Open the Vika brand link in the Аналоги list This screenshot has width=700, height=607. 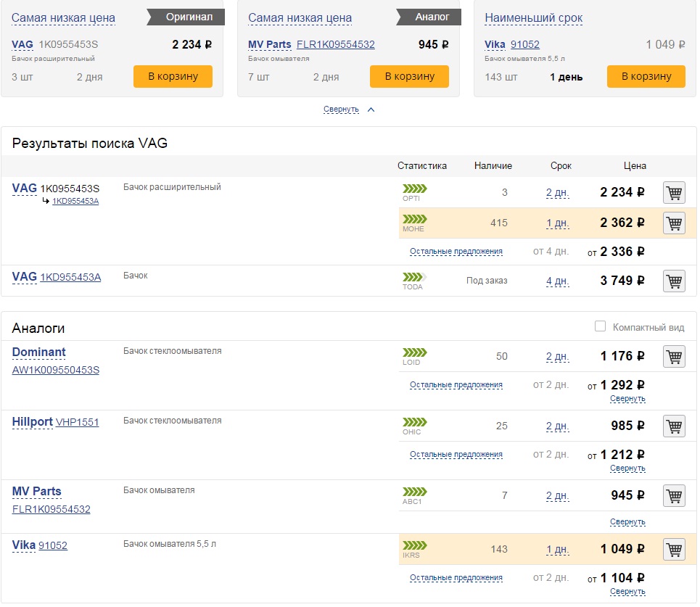tap(24, 545)
